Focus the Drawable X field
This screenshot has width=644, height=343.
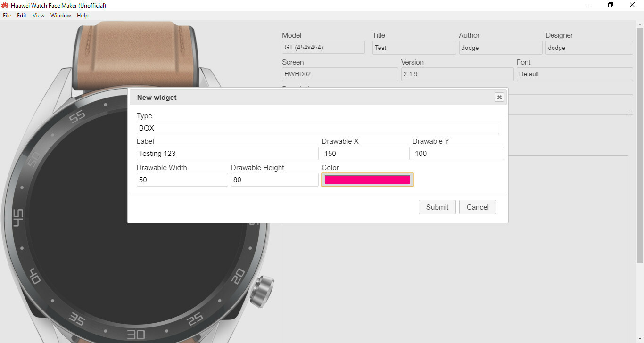click(365, 153)
